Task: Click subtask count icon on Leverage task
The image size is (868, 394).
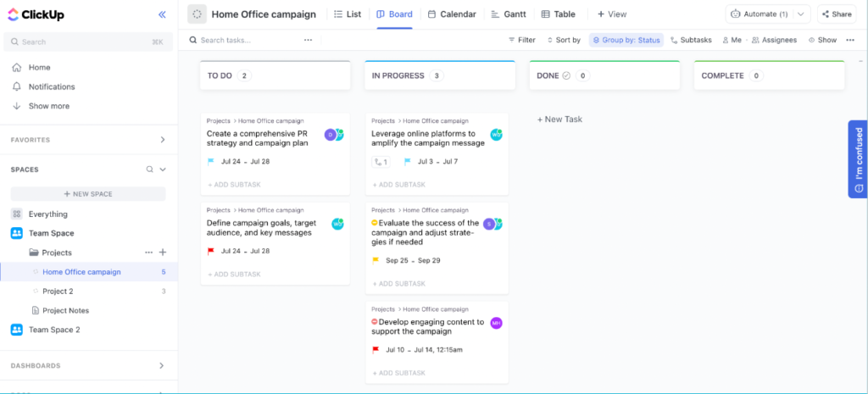Action: click(381, 162)
